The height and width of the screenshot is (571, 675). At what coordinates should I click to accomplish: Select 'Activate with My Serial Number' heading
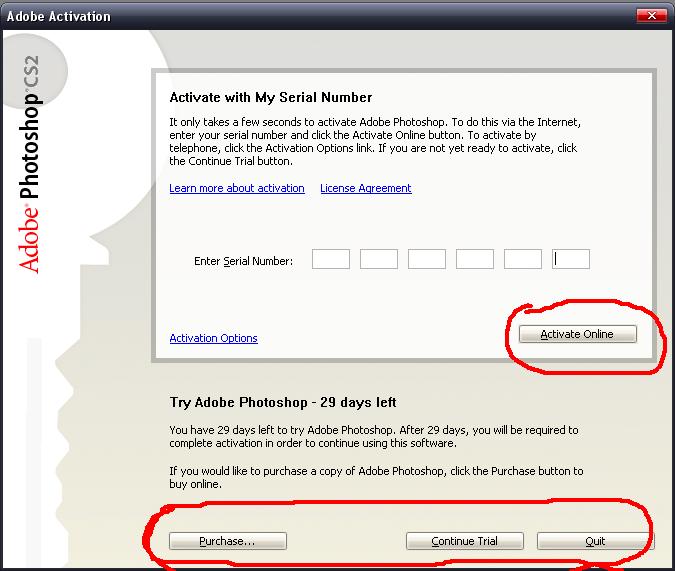(x=271, y=97)
